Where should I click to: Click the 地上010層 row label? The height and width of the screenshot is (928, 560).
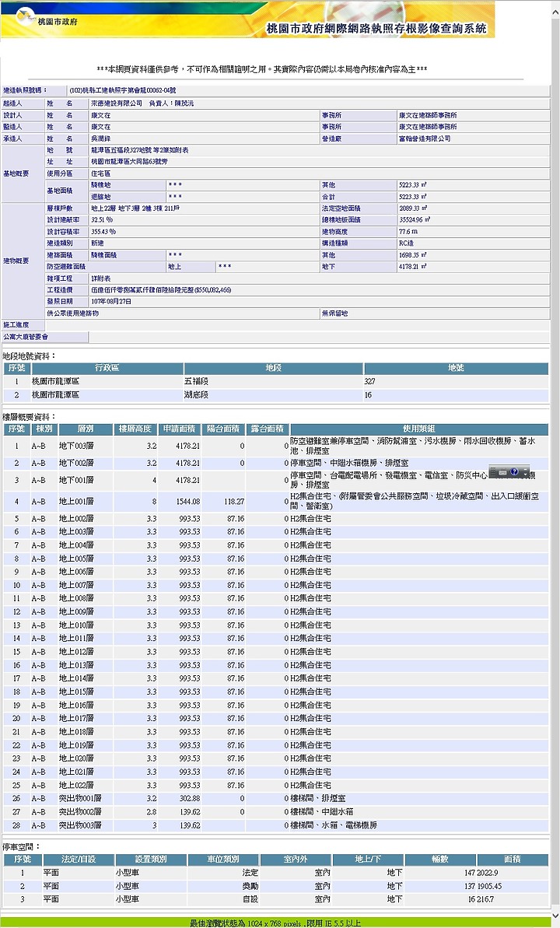coord(75,625)
